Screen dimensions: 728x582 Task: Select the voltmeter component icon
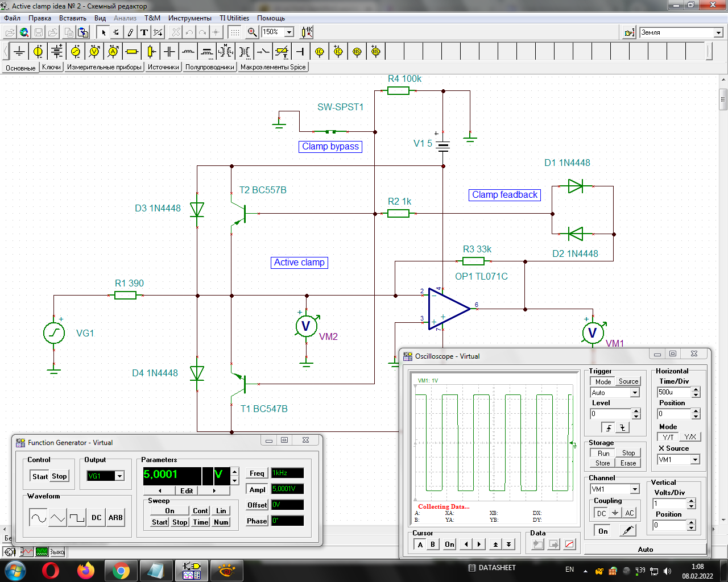[94, 52]
